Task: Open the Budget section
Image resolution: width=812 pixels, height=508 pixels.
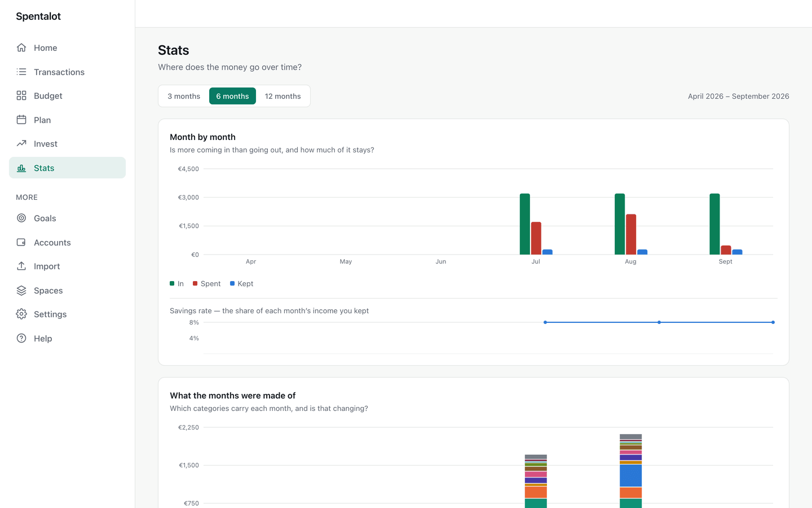Action: (67, 96)
